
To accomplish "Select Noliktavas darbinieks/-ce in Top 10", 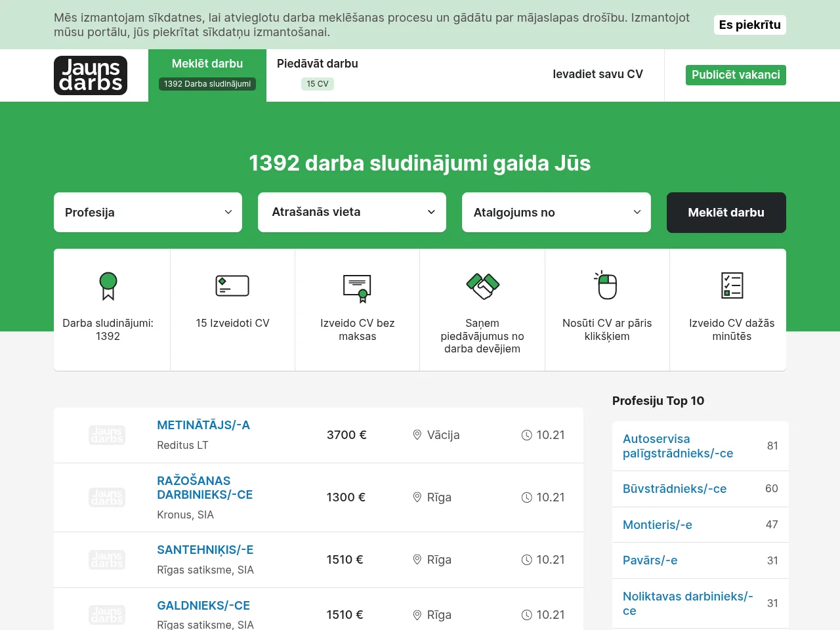I will click(688, 604).
